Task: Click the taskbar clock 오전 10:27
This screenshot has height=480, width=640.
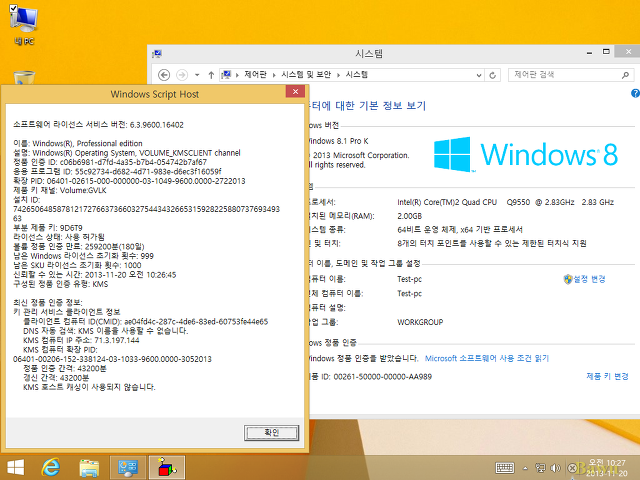Action: (x=607, y=468)
